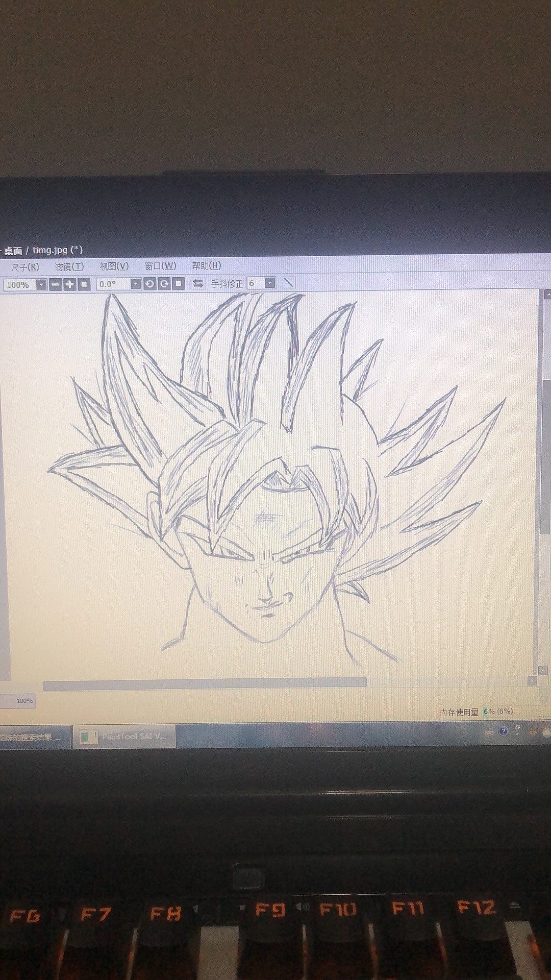The height and width of the screenshot is (980, 551).
Task: Reset canvas rotation with square icon
Action: click(x=178, y=283)
